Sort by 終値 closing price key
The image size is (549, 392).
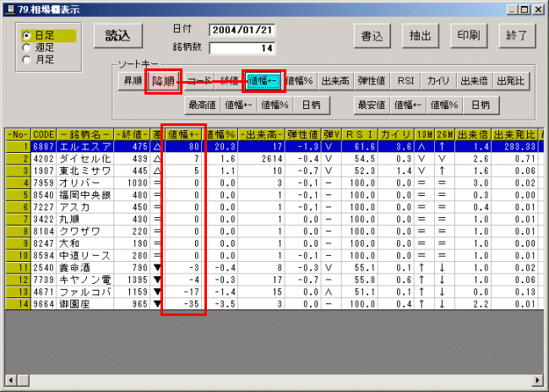click(230, 81)
